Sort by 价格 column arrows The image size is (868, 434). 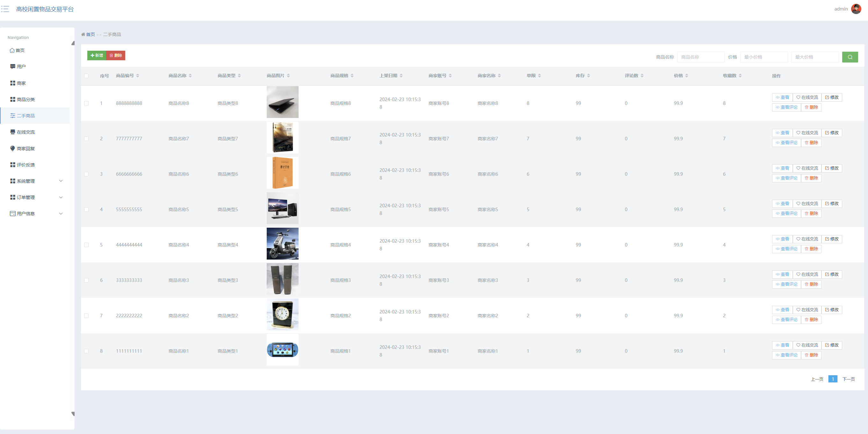coord(687,76)
